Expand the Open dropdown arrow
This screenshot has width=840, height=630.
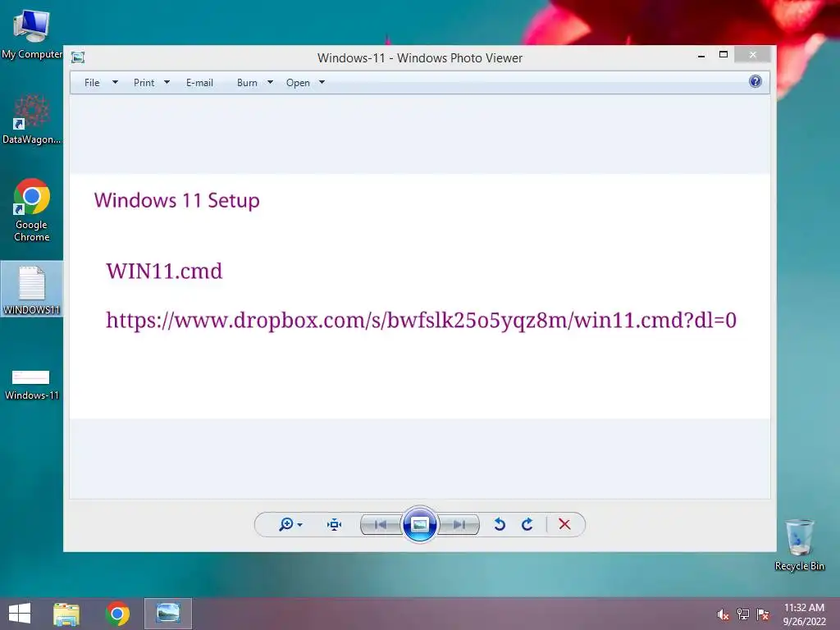pyautogui.click(x=322, y=83)
